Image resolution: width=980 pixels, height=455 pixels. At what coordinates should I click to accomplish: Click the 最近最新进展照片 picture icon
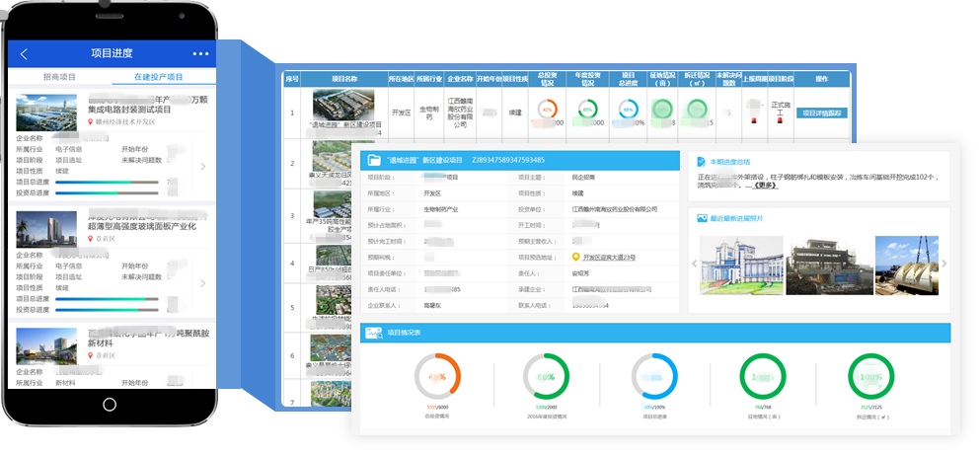tap(700, 217)
